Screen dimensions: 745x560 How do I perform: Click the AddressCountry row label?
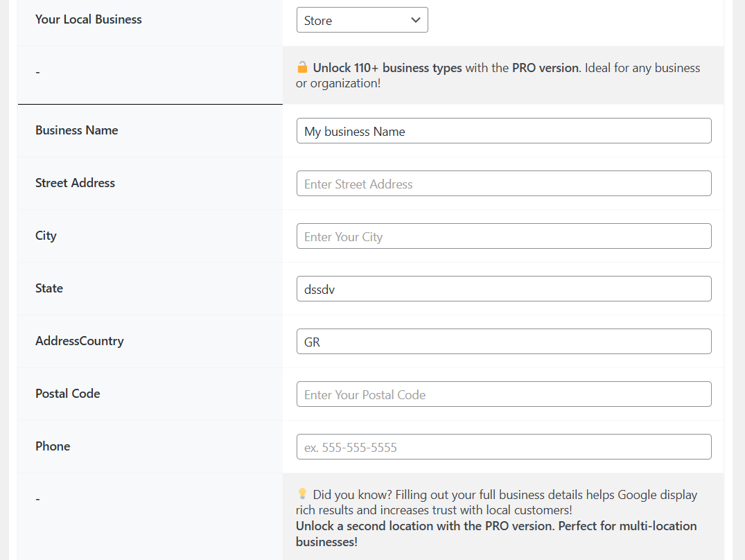80,341
